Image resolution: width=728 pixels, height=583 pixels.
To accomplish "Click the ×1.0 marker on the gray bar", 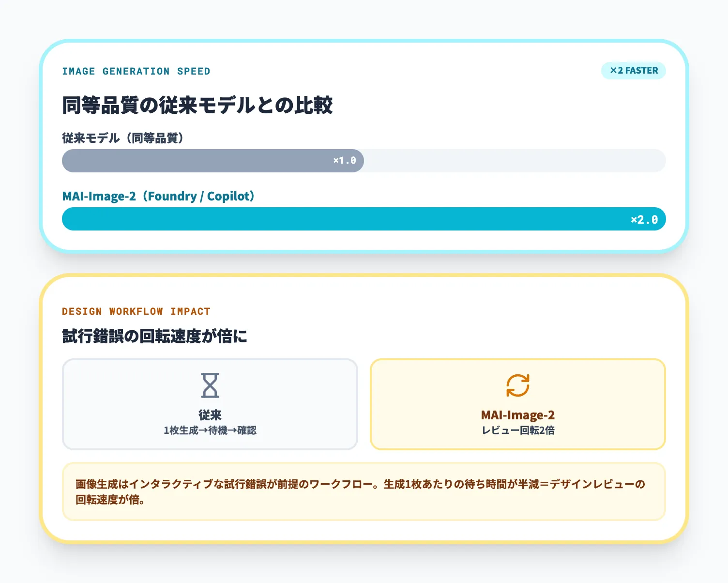I will (x=345, y=160).
